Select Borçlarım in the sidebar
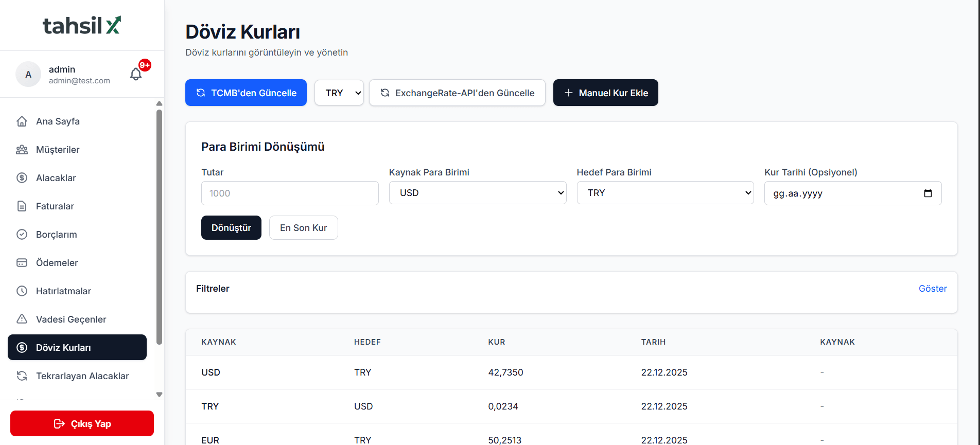Viewport: 980px width, 445px height. pyautogui.click(x=56, y=235)
